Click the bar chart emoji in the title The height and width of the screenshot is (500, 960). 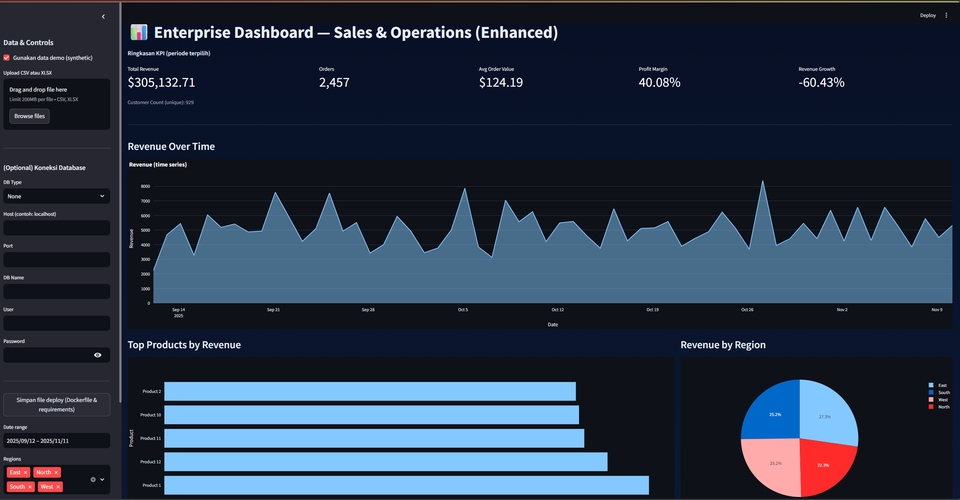139,33
